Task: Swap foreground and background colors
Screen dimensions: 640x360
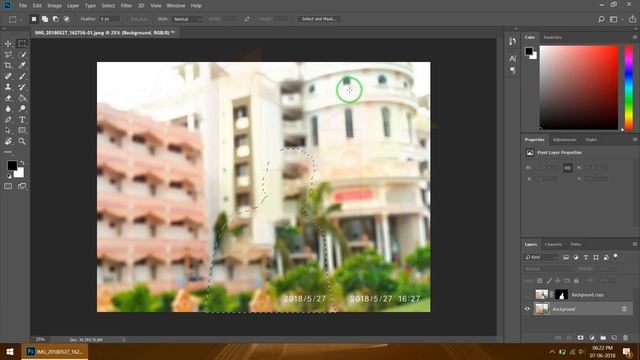Action: [x=22, y=163]
